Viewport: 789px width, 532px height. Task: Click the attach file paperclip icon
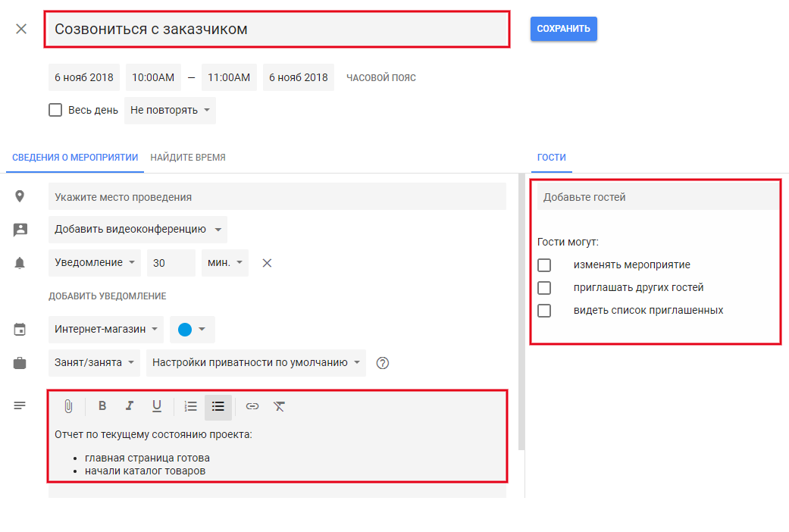pos(68,406)
